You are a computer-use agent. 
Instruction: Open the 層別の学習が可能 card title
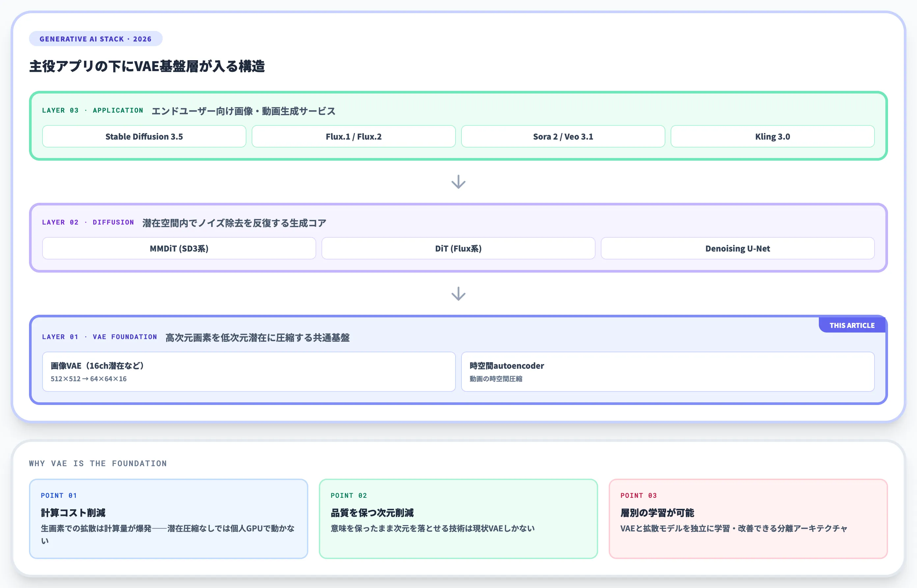point(657,513)
